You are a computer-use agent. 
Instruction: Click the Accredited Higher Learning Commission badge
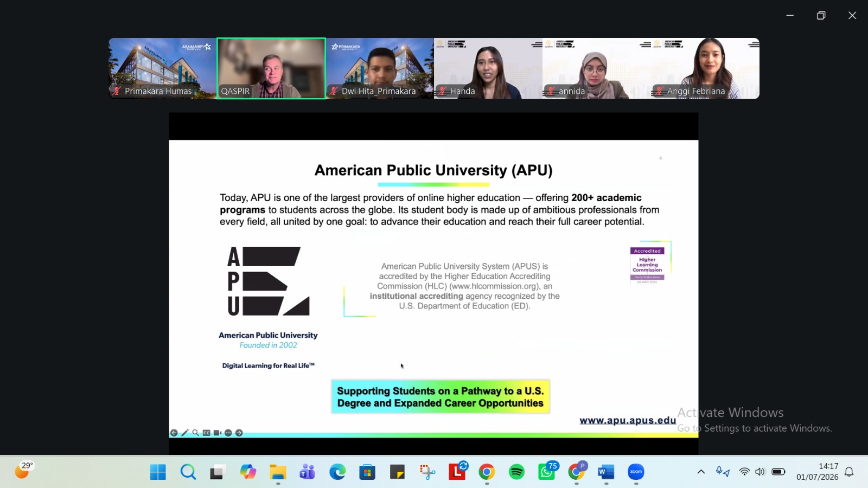[x=647, y=265]
